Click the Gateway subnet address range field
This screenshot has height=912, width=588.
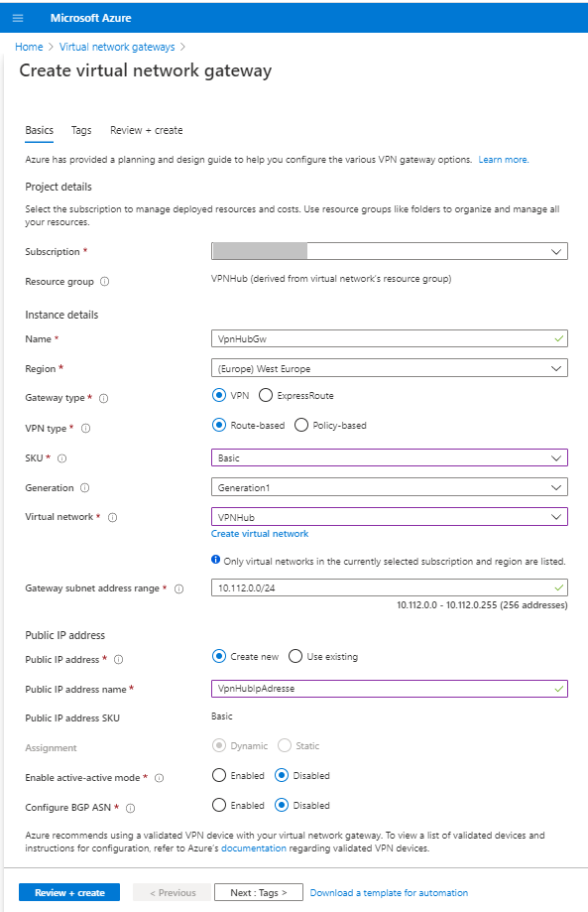pyautogui.click(x=390, y=587)
